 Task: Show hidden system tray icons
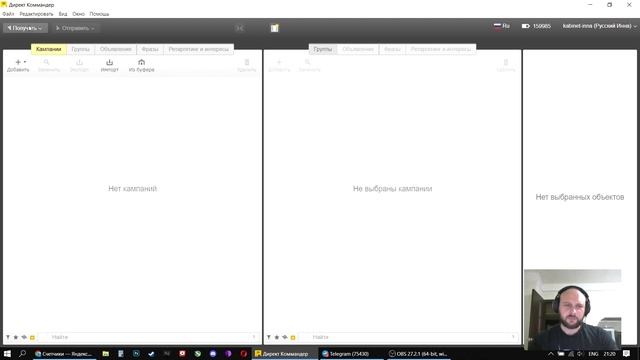coord(551,354)
